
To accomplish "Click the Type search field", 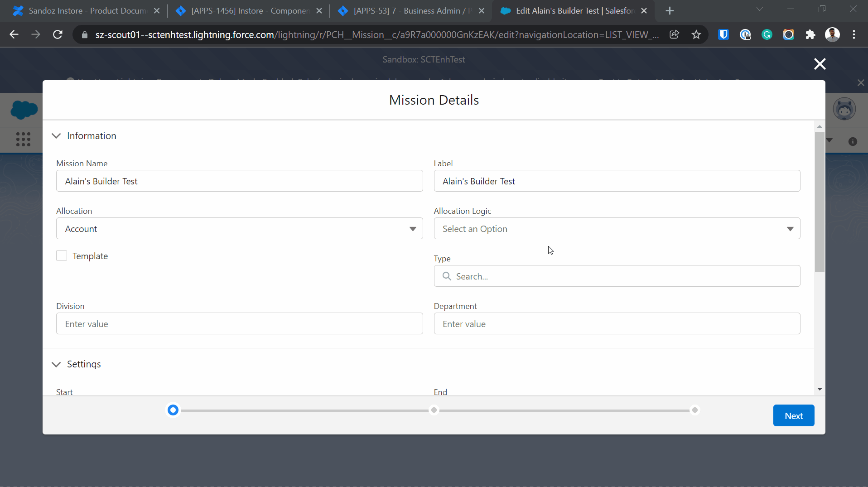I will [x=617, y=276].
